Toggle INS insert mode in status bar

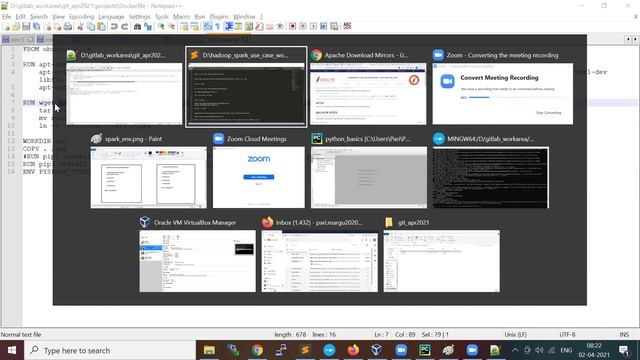point(624,335)
